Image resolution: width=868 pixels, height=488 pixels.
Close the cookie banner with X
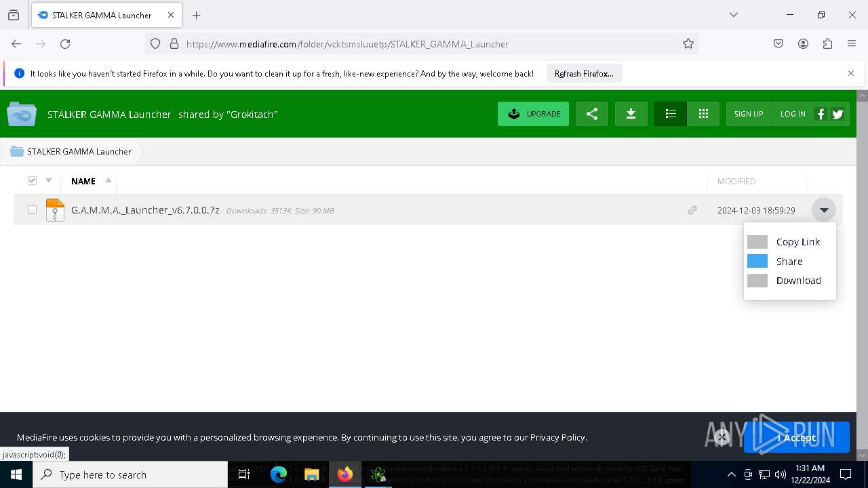coord(722,437)
